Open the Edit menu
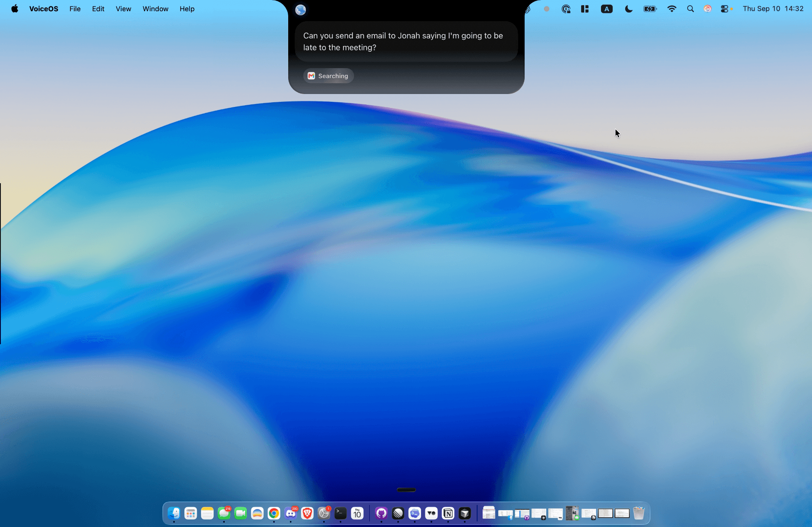The height and width of the screenshot is (527, 812). pos(98,9)
